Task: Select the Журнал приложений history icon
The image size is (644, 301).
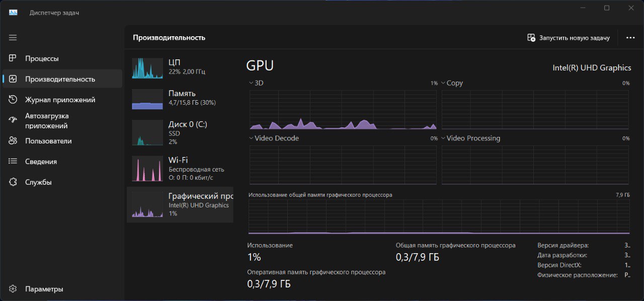Action: tap(13, 100)
